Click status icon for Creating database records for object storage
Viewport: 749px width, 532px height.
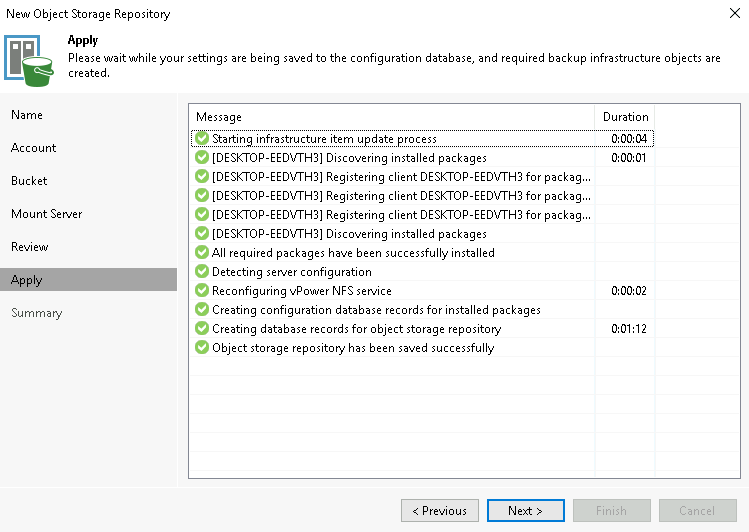pyautogui.click(x=202, y=329)
